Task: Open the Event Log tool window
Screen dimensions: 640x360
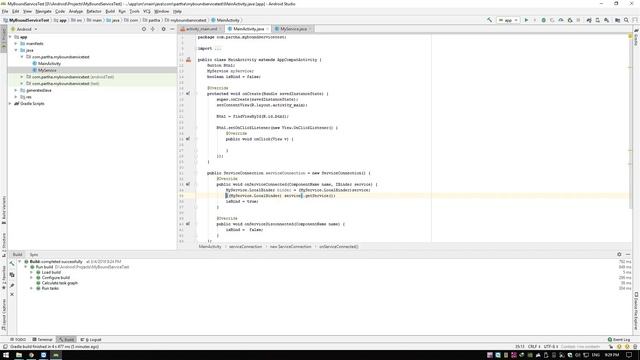Action: pyautogui.click(x=619, y=340)
